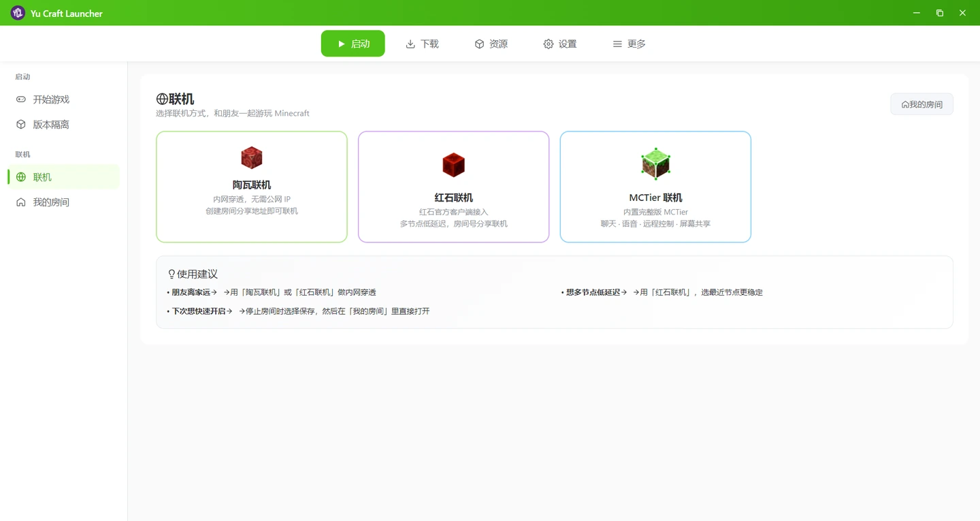The height and width of the screenshot is (521, 980).
Task: Minimize the Yu Craft Launcher window
Action: pyautogui.click(x=917, y=13)
